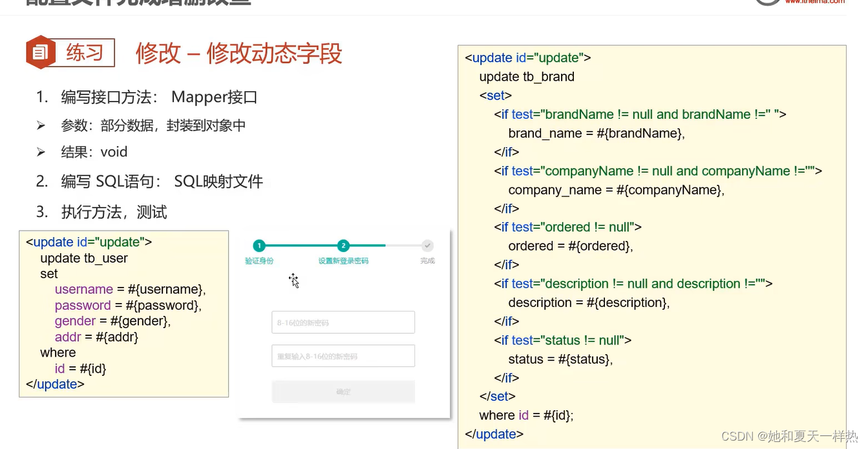Click the 设置新登录密码 step label
Viewport: 868px width, 449px height.
[343, 261]
